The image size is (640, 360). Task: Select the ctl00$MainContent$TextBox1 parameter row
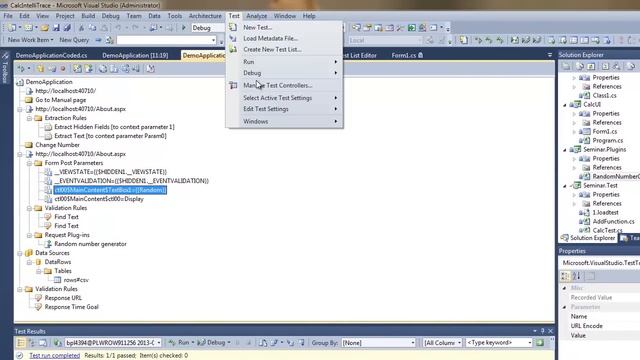(110, 190)
